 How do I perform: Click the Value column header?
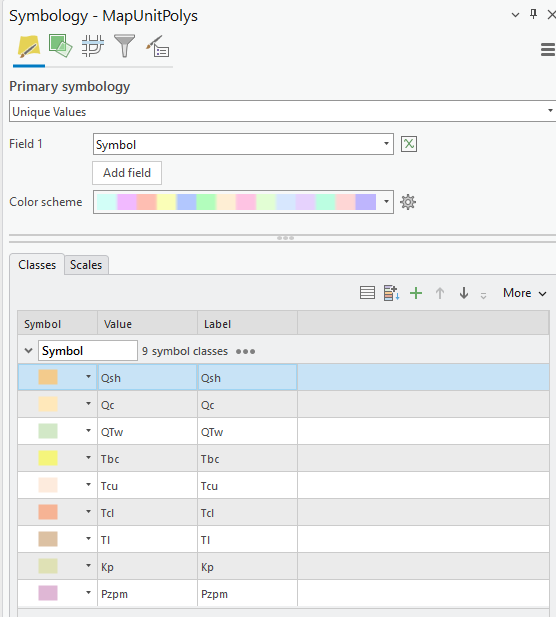(148, 324)
